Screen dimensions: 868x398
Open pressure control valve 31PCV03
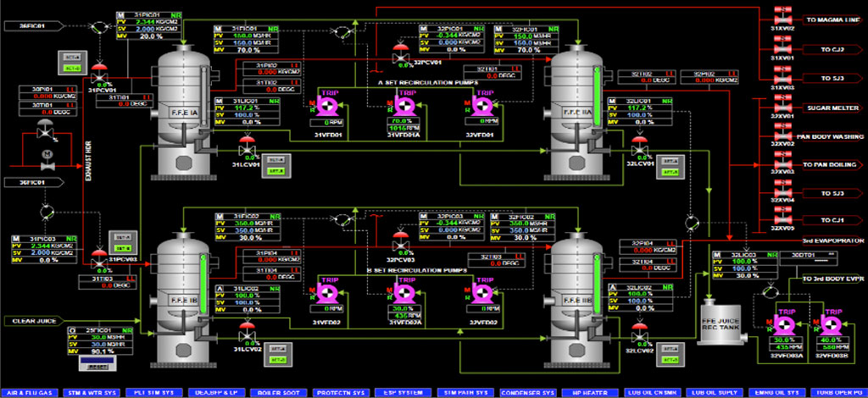pos(100,258)
